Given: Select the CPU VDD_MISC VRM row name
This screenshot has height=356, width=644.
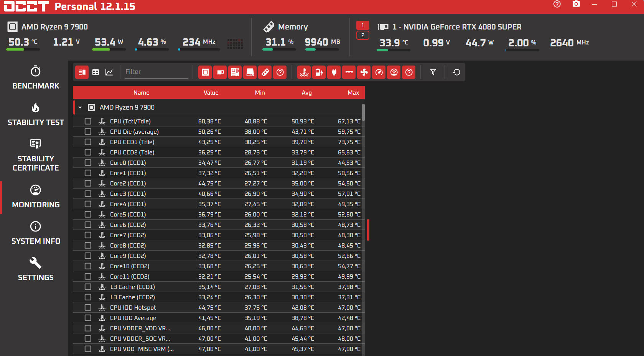Looking at the screenshot, I should tap(142, 349).
